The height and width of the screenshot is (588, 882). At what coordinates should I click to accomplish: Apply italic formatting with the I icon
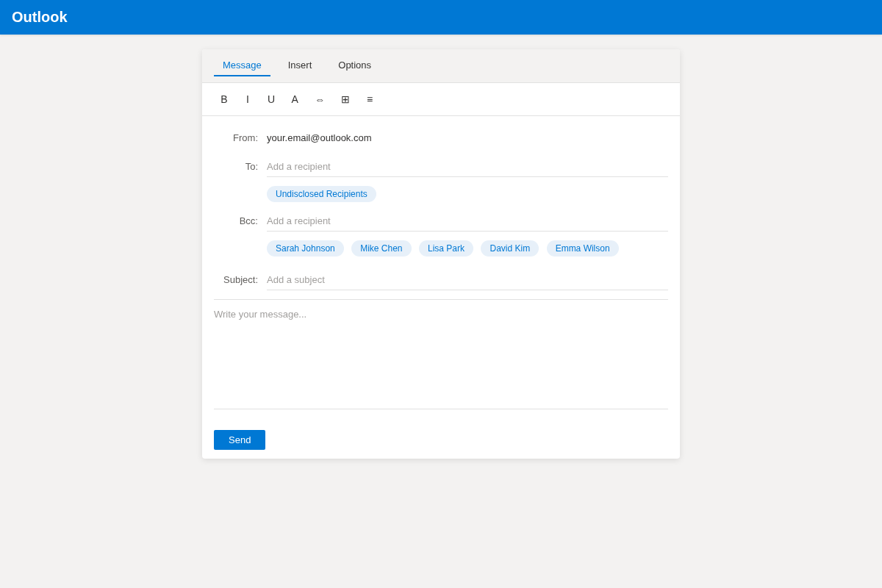[247, 99]
